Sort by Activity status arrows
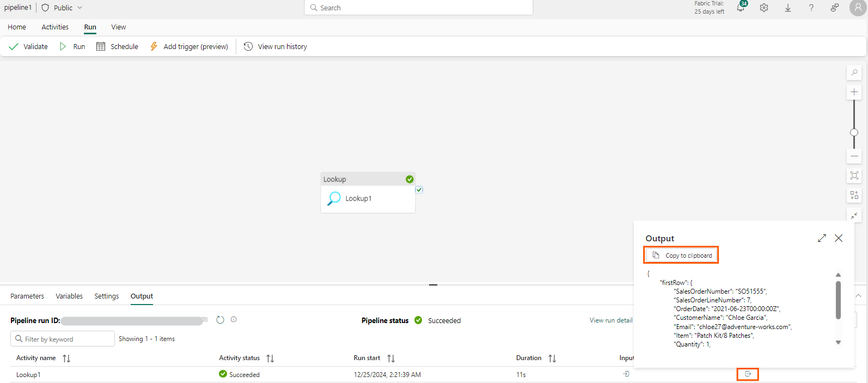 pyautogui.click(x=270, y=358)
